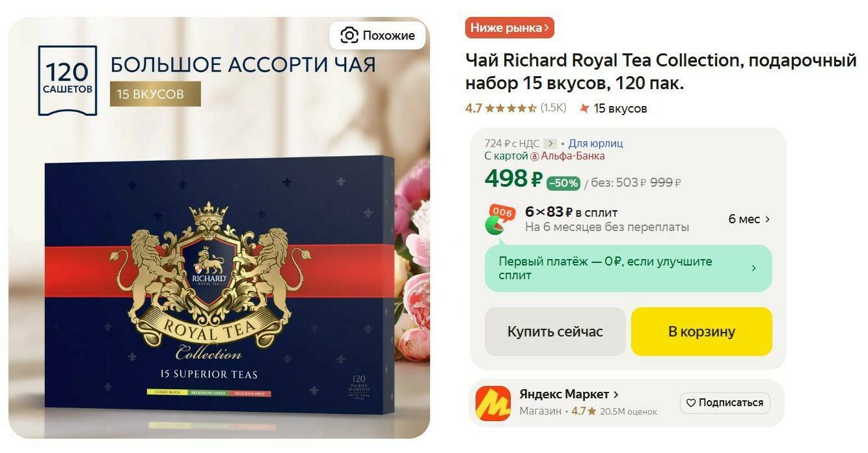
Task: Open the Яндекс Маркет shop name arrow
Action: [x=616, y=394]
